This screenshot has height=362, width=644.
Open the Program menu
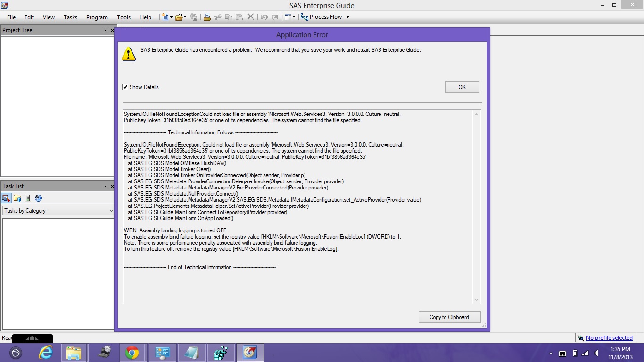coord(97,17)
